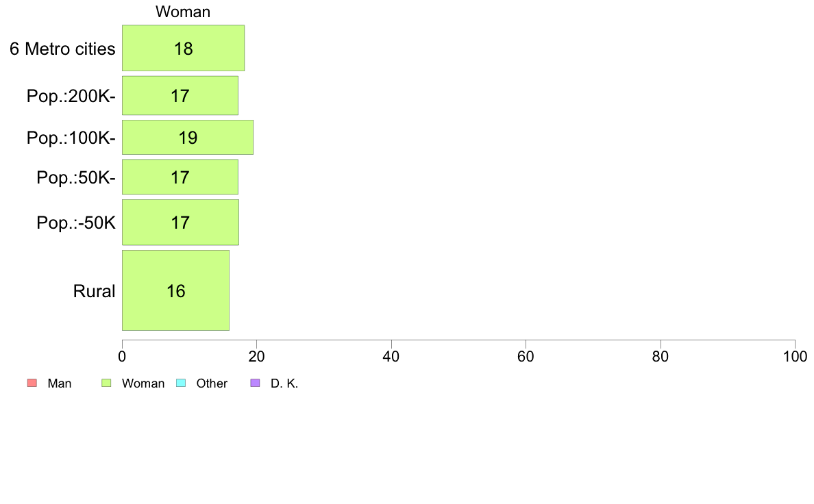Click the D. K. legend label text
This screenshot has height=504, width=814.
point(284,383)
